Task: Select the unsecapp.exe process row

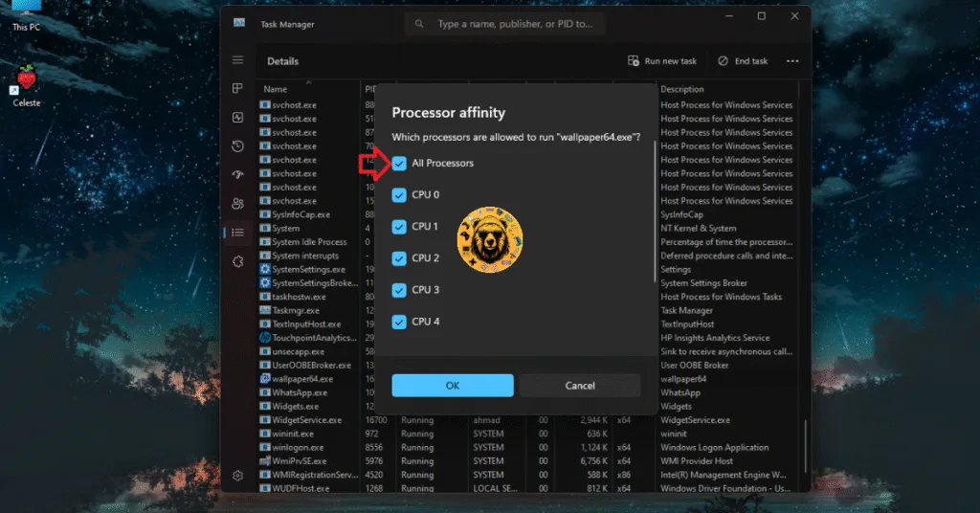Action: pos(299,351)
